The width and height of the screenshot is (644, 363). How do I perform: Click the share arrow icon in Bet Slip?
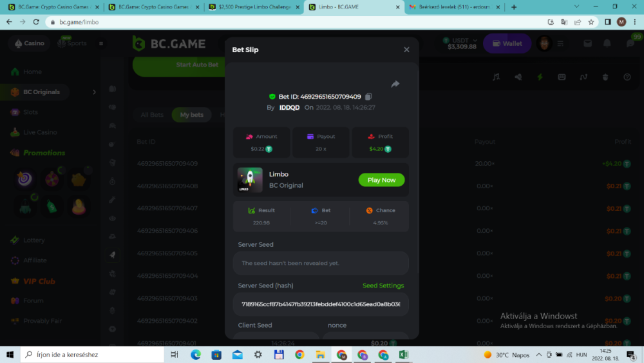pos(395,84)
